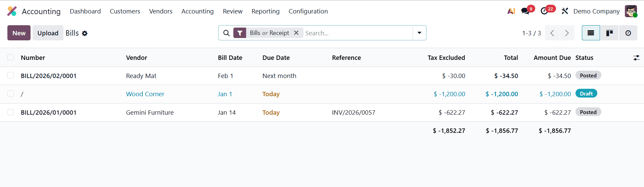Switch to kanban view
The width and height of the screenshot is (644, 187).
point(609,33)
